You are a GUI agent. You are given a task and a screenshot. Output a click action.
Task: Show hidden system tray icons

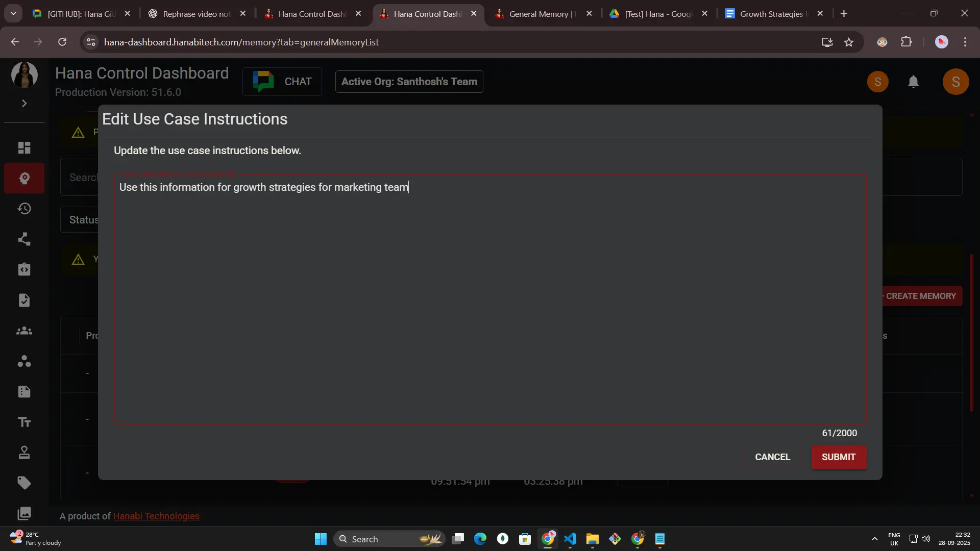pyautogui.click(x=874, y=539)
